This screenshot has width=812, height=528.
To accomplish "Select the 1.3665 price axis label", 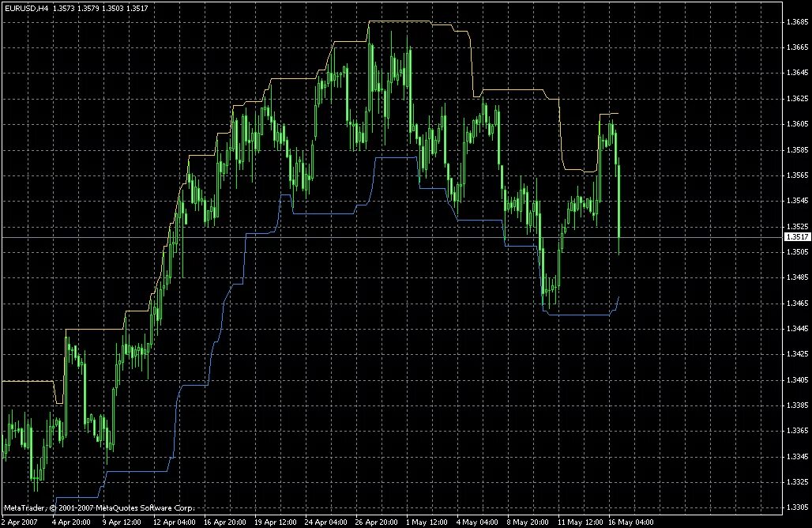I will [x=797, y=47].
